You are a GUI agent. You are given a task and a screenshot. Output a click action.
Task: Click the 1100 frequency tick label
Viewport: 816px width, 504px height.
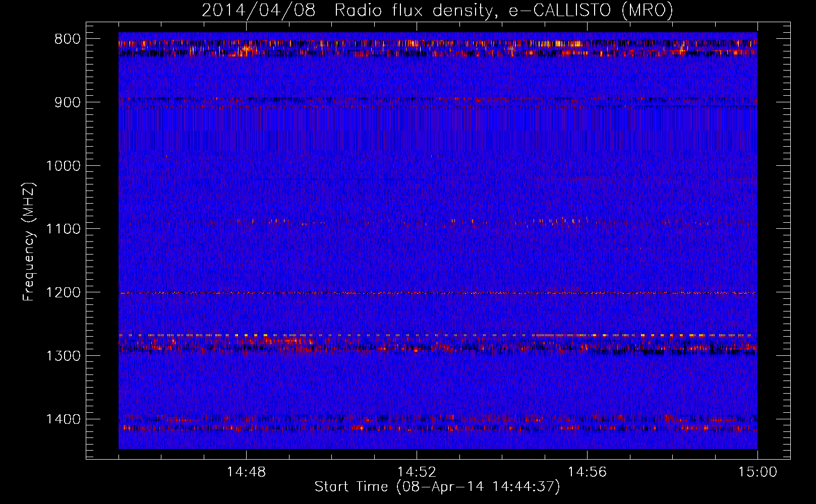click(63, 229)
